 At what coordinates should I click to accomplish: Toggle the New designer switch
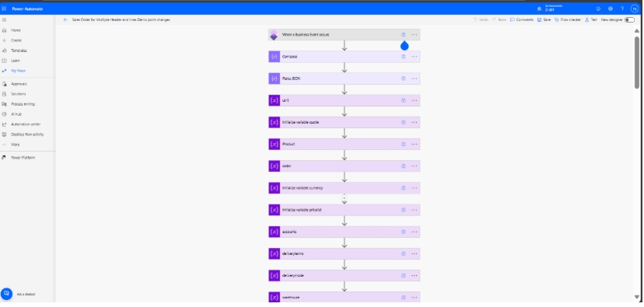(x=629, y=19)
